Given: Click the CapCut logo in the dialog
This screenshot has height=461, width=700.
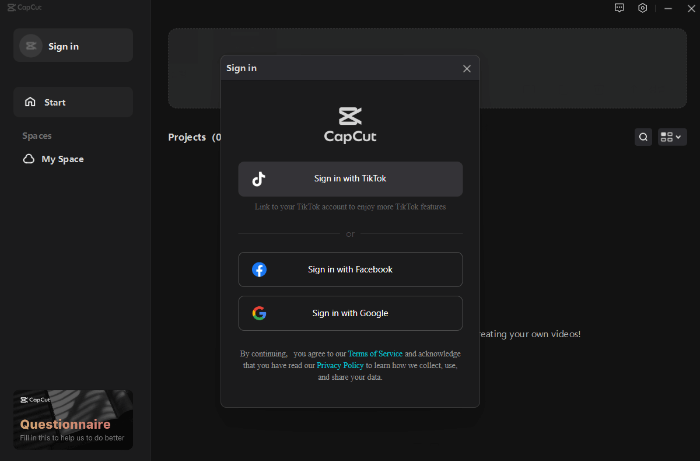Looking at the screenshot, I should point(350,125).
